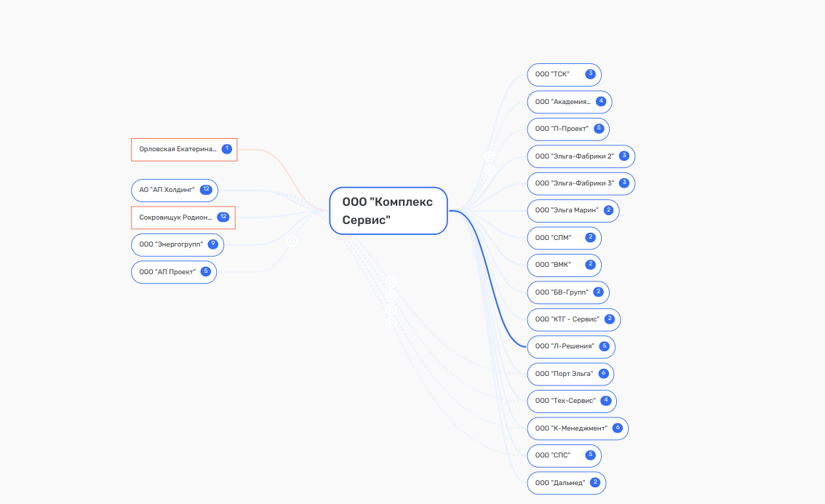
Task: Expand badge 2 on ООО "СПМ"
Action: click(x=590, y=238)
